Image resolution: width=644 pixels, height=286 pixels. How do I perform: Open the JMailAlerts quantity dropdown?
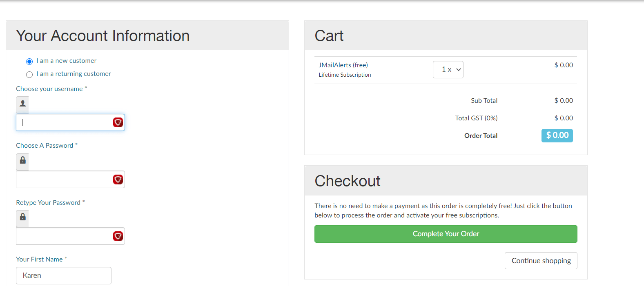448,69
